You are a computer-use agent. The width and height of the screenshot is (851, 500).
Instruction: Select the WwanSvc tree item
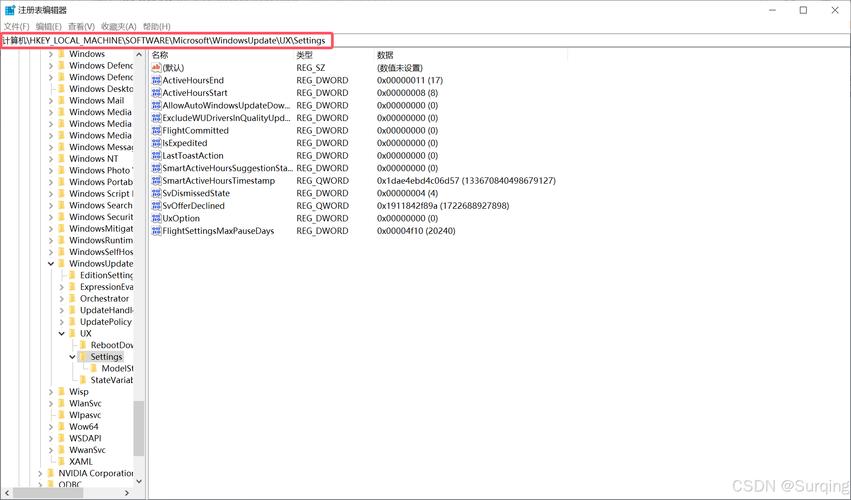tap(87, 450)
